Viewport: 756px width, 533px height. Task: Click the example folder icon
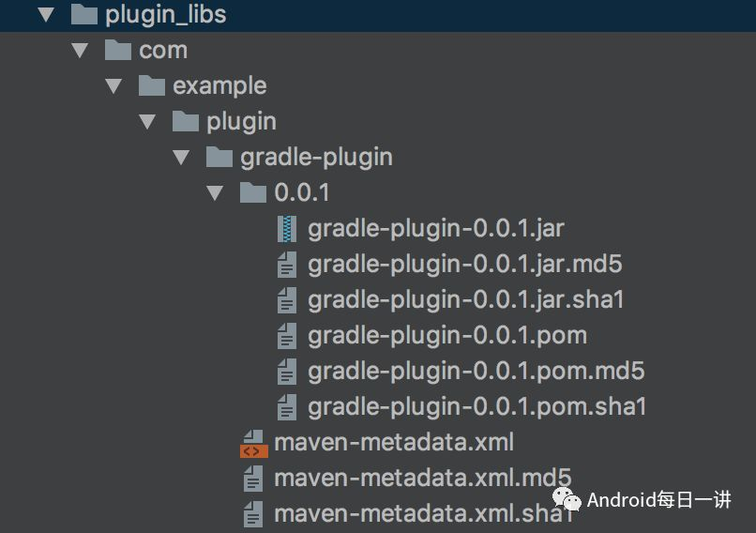tap(152, 85)
